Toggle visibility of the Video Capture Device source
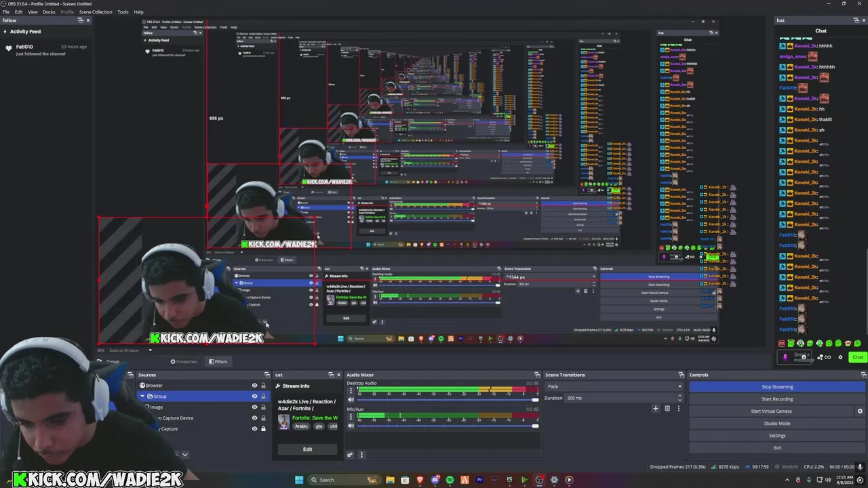Viewport: 868px width, 488px height. (255, 418)
